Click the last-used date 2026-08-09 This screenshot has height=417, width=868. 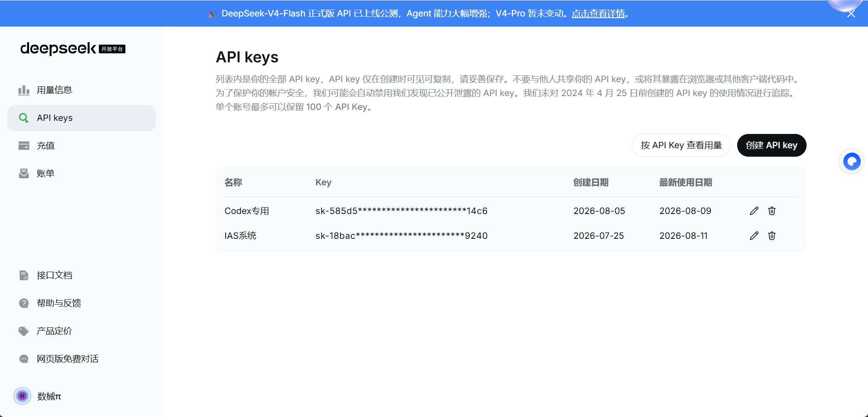click(x=685, y=211)
